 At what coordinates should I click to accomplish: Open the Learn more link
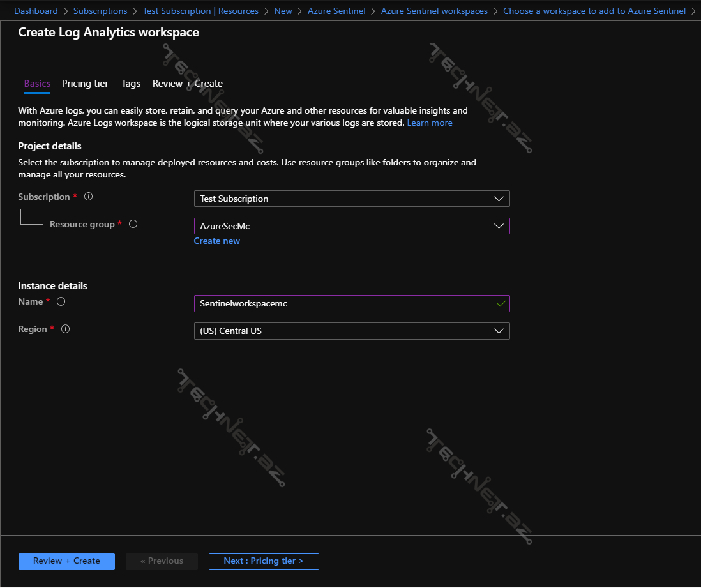[429, 123]
